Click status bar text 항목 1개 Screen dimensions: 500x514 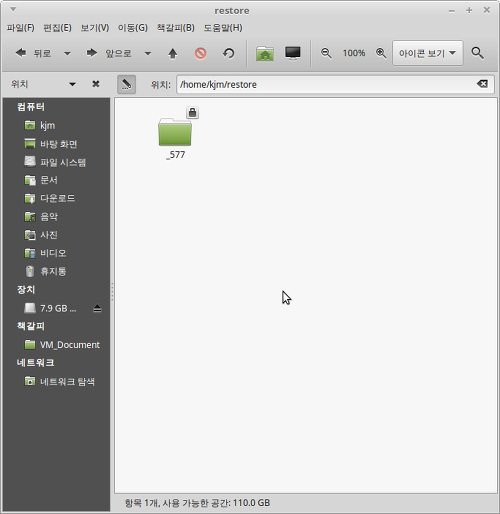142,503
